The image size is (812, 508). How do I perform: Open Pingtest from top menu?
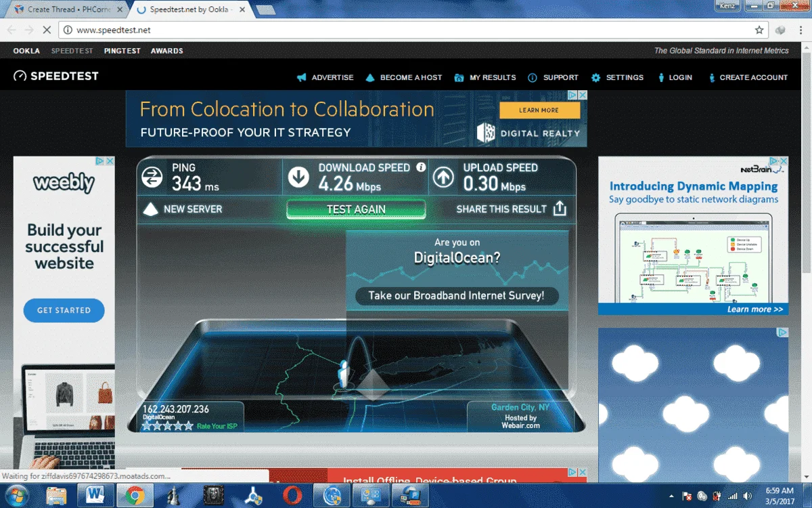point(122,51)
